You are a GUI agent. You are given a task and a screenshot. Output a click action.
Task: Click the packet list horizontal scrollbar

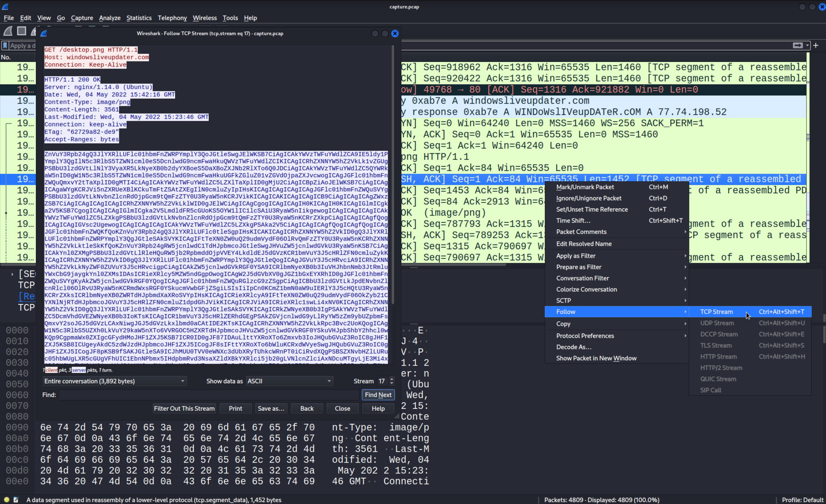(x=254, y=265)
